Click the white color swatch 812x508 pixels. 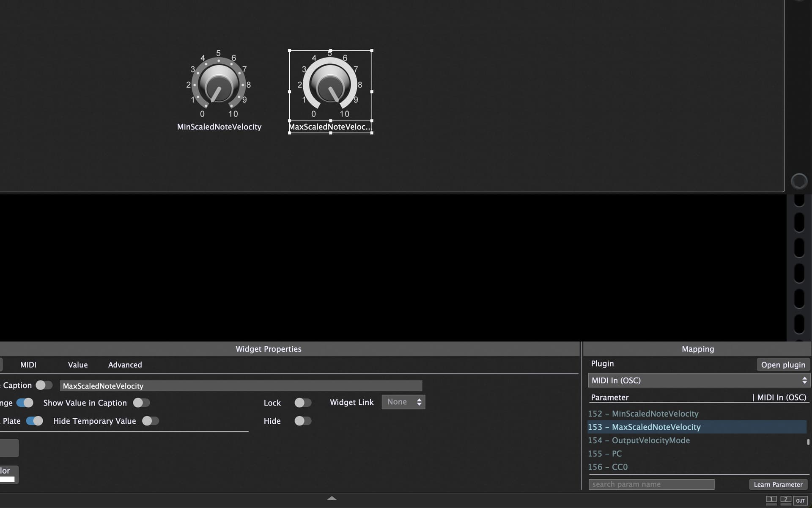pos(7,479)
